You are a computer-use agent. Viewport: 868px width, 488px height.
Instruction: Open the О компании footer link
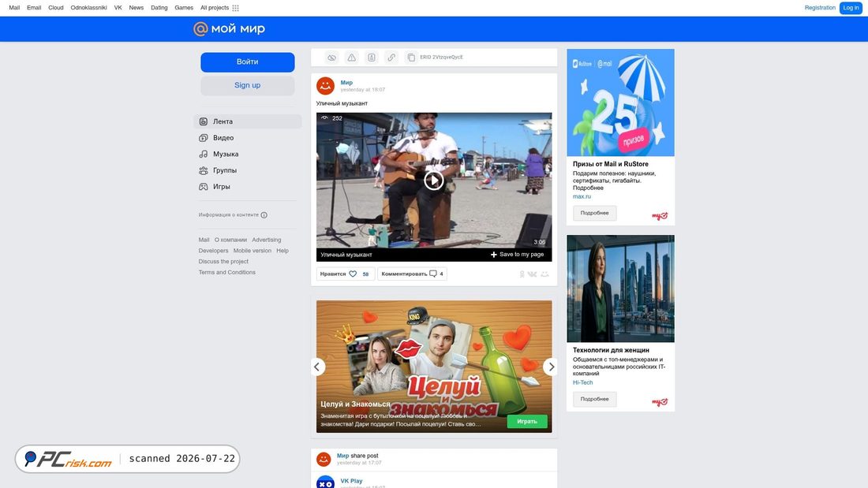tap(231, 240)
